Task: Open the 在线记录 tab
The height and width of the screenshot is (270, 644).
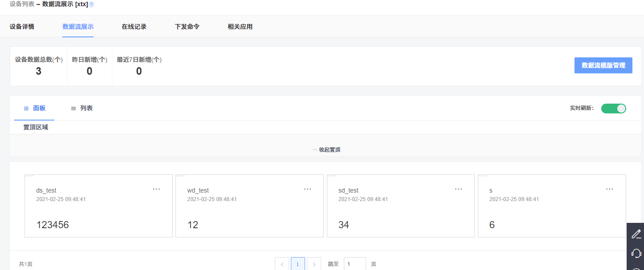Action: tap(134, 27)
